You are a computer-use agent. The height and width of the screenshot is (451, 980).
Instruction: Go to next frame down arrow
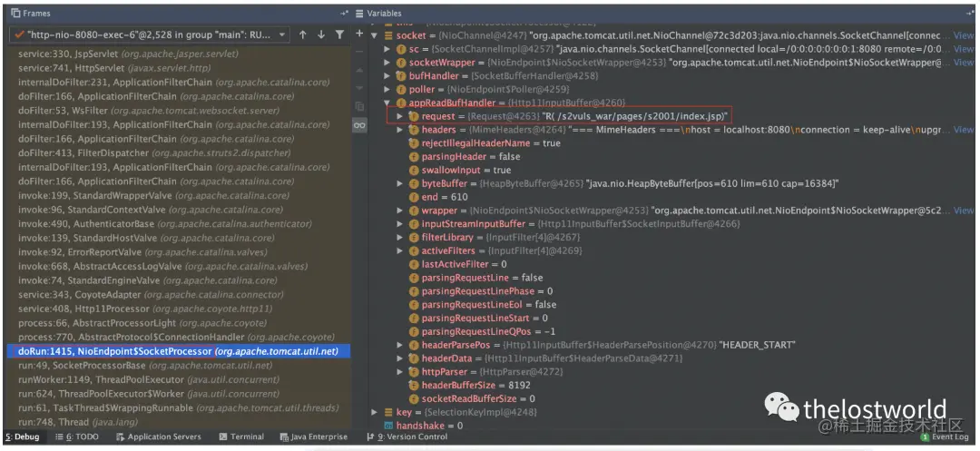pyautogui.click(x=320, y=35)
